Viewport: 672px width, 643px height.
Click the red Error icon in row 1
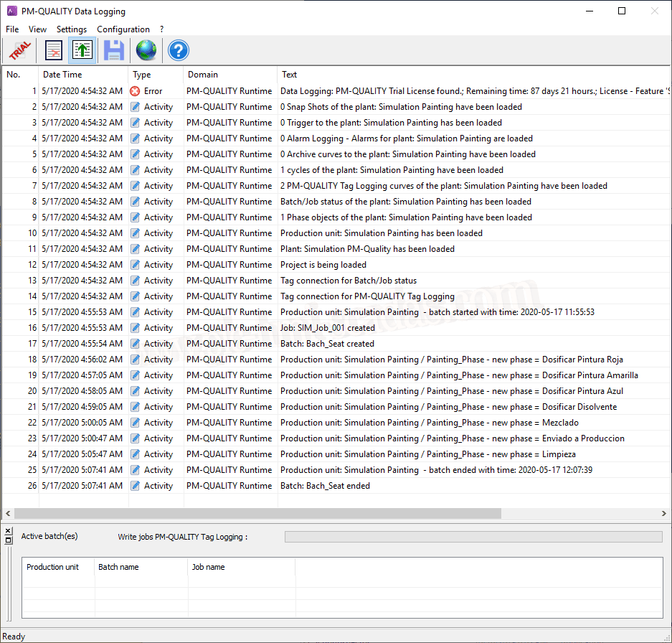pos(135,91)
